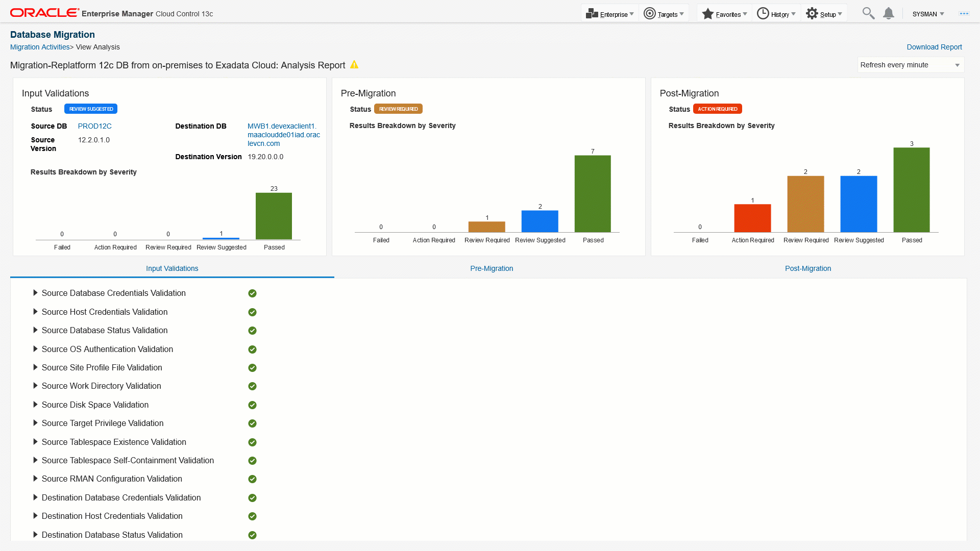Expand Destination Host Credentials Validation
Image resolution: width=980 pixels, height=551 pixels.
(35, 516)
